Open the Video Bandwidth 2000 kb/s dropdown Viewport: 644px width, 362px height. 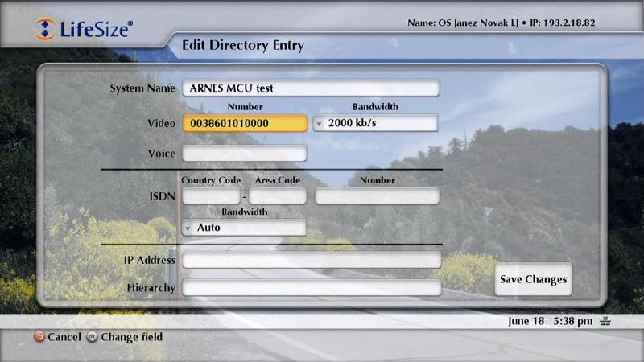coord(375,123)
